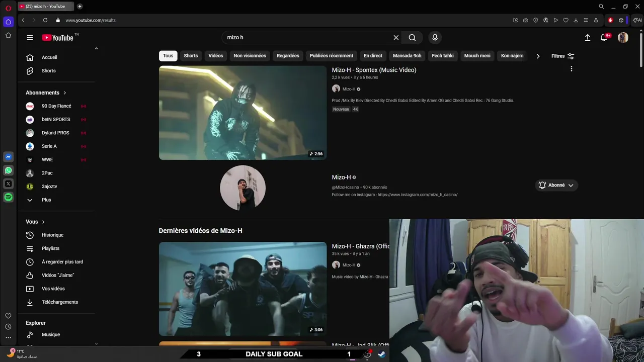Image resolution: width=644 pixels, height=362 pixels.
Task: Open Opera downloads icon in toolbar
Action: [576, 20]
